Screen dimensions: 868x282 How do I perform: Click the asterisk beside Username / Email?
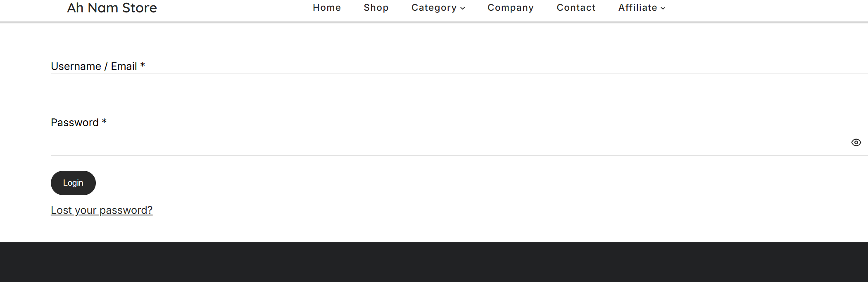pos(143,65)
